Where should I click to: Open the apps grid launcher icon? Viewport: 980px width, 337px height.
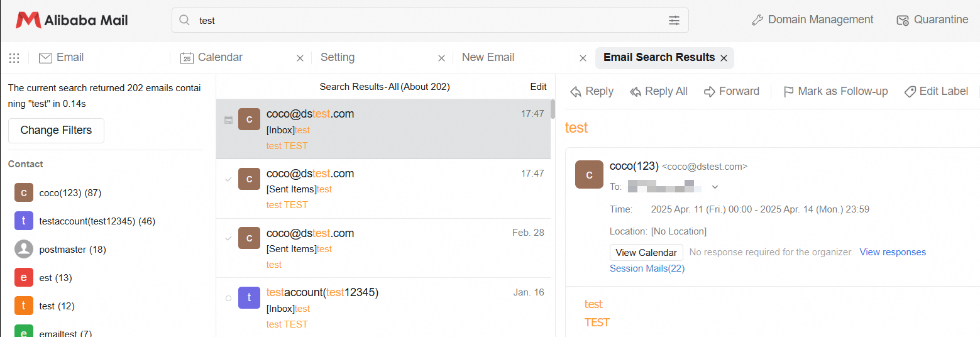click(x=14, y=58)
